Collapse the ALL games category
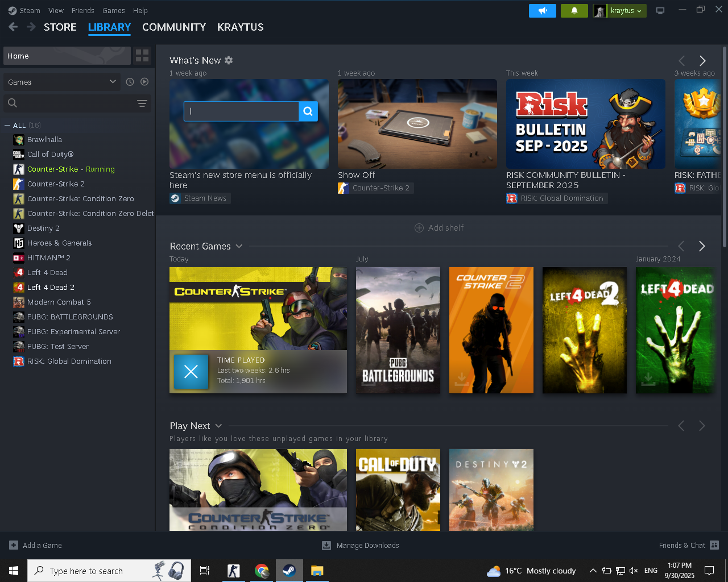Viewport: 728px width, 582px height. (x=7, y=126)
